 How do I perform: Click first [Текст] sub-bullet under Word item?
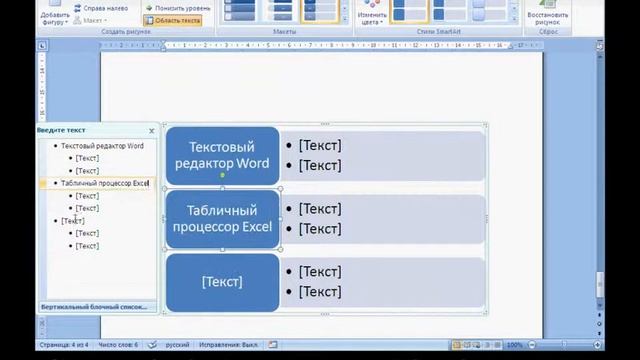tap(87, 158)
